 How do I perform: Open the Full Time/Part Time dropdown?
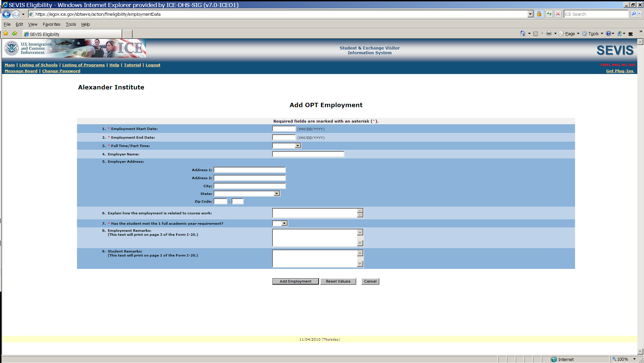298,146
